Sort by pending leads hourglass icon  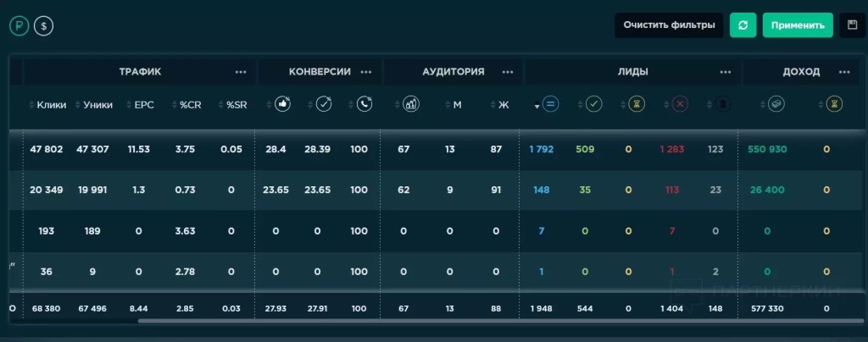click(x=637, y=104)
